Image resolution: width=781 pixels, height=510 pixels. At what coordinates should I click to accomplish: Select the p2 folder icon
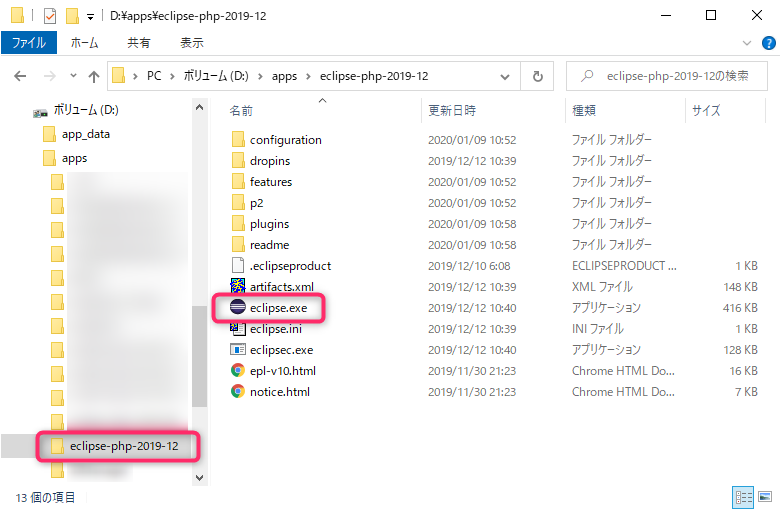pos(238,203)
